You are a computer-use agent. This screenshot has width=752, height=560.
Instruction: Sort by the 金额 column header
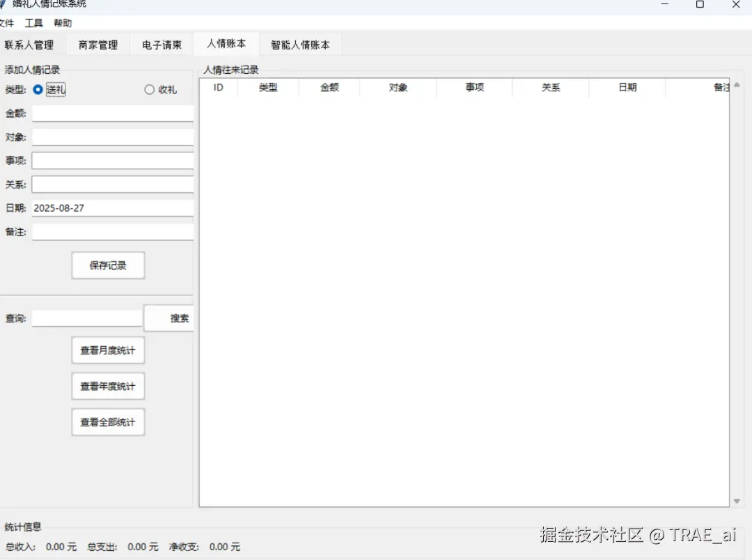click(x=329, y=87)
